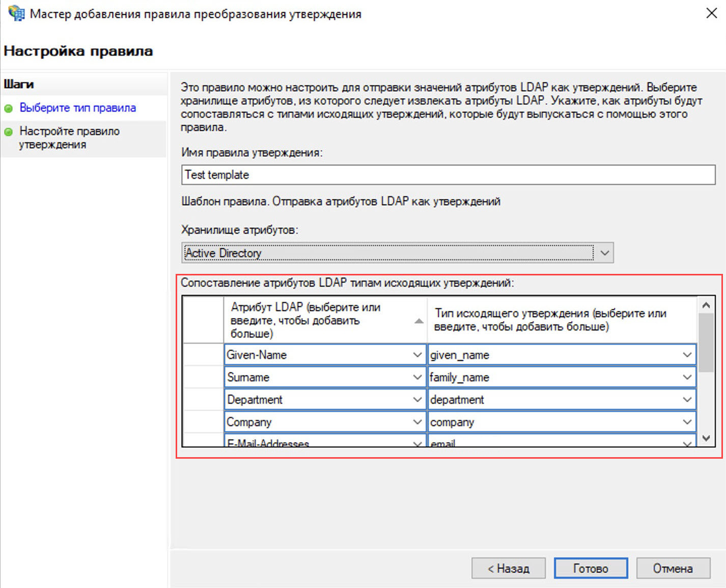The width and height of the screenshot is (726, 588).
Task: Expand the Department LDAP attribute dropdown
Action: [x=417, y=400]
